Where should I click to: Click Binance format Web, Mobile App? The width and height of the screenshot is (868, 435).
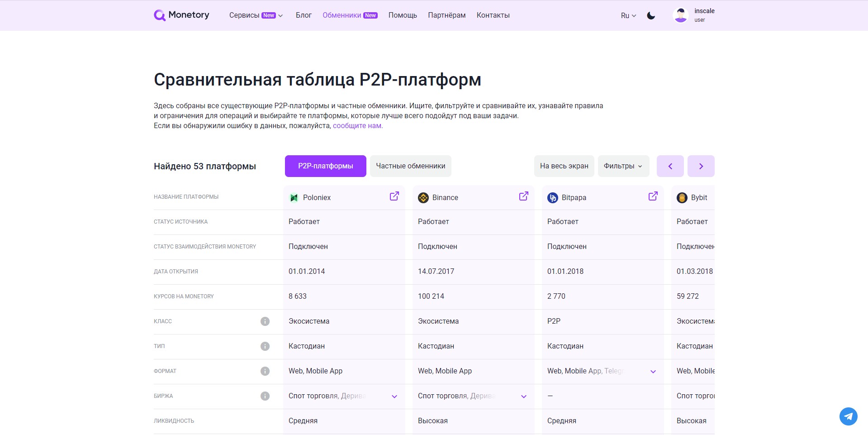coord(445,371)
